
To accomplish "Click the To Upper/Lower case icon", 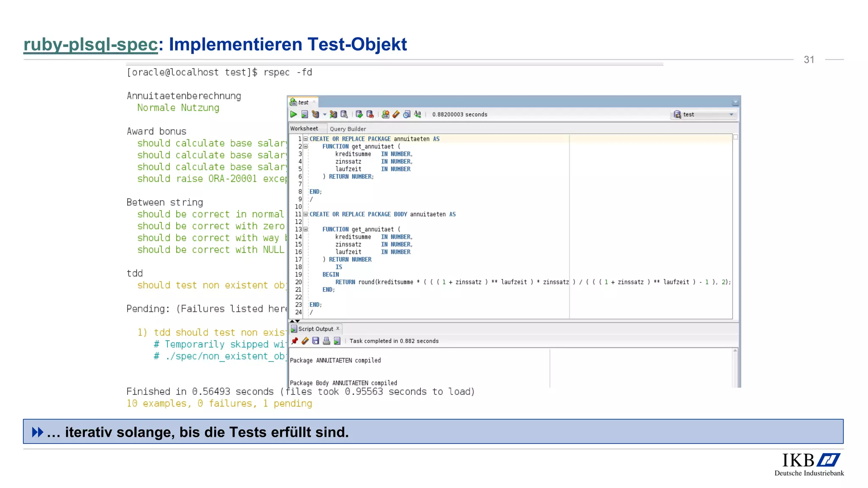I will tap(417, 114).
